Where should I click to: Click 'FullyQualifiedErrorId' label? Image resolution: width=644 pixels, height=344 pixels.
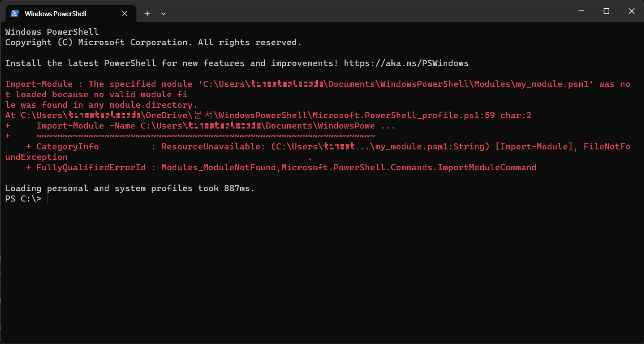coord(91,167)
